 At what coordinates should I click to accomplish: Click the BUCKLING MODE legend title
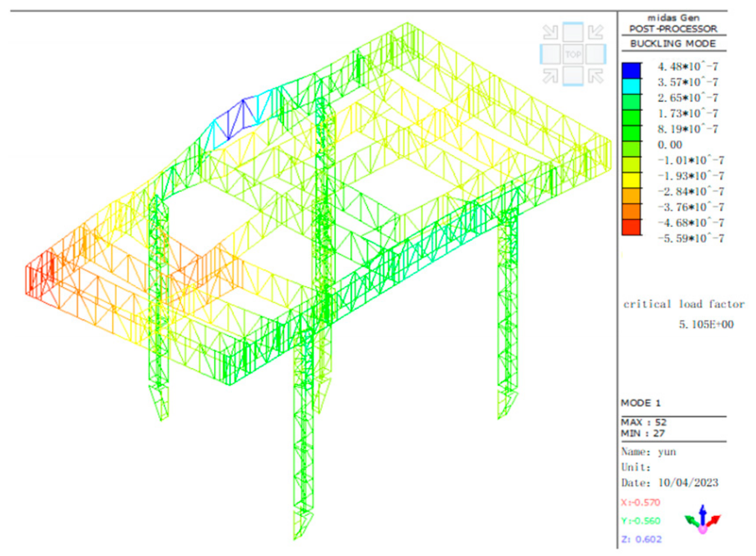pyautogui.click(x=673, y=44)
